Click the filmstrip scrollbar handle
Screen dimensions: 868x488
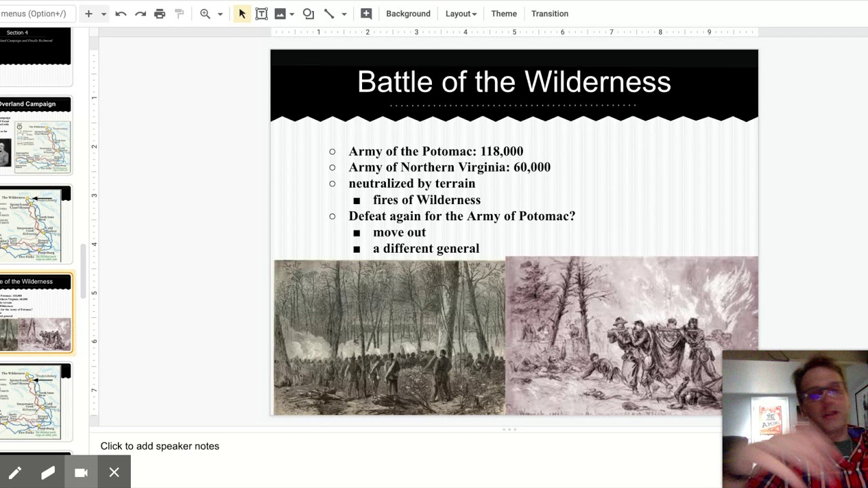pyautogui.click(x=85, y=271)
